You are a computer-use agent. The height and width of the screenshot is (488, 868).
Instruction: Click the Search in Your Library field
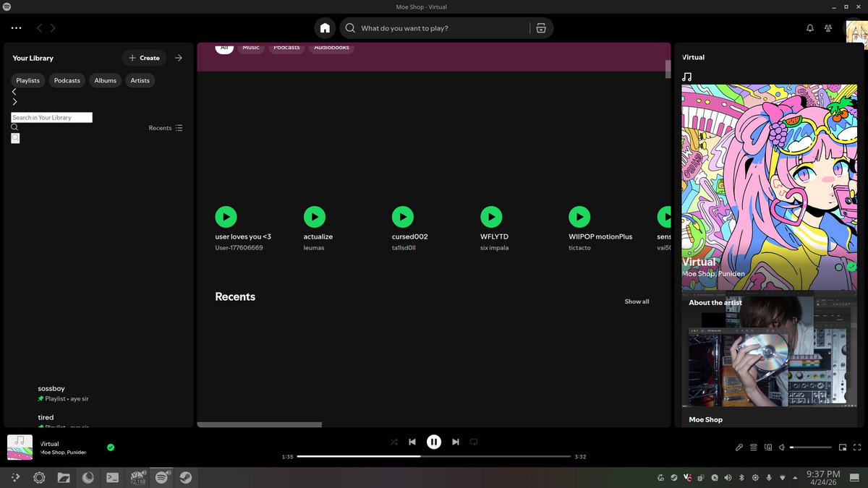[51, 117]
